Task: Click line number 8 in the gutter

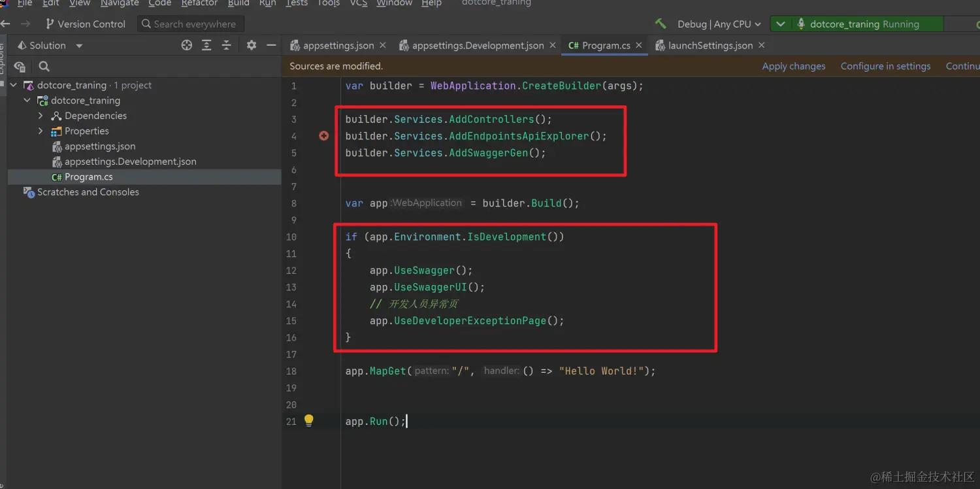Action: (293, 203)
